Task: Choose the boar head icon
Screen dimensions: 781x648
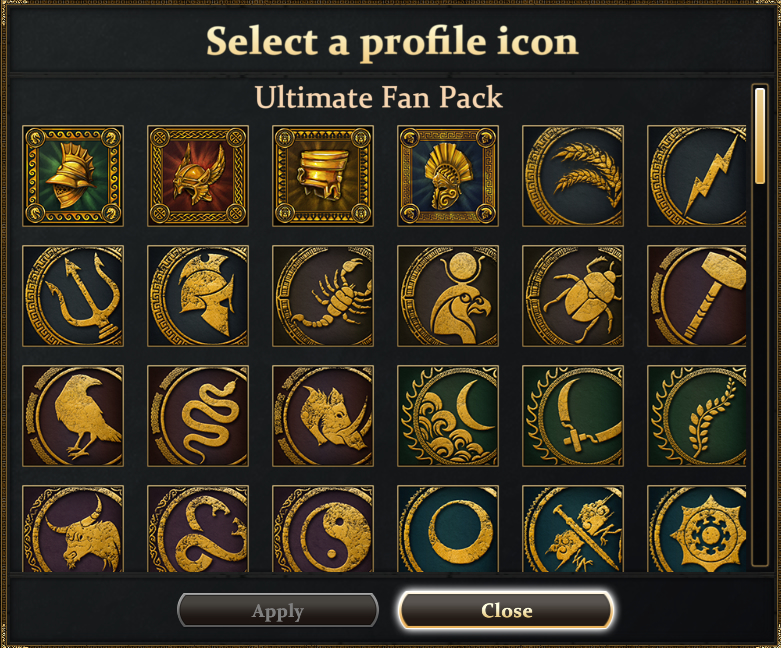Action: click(323, 415)
